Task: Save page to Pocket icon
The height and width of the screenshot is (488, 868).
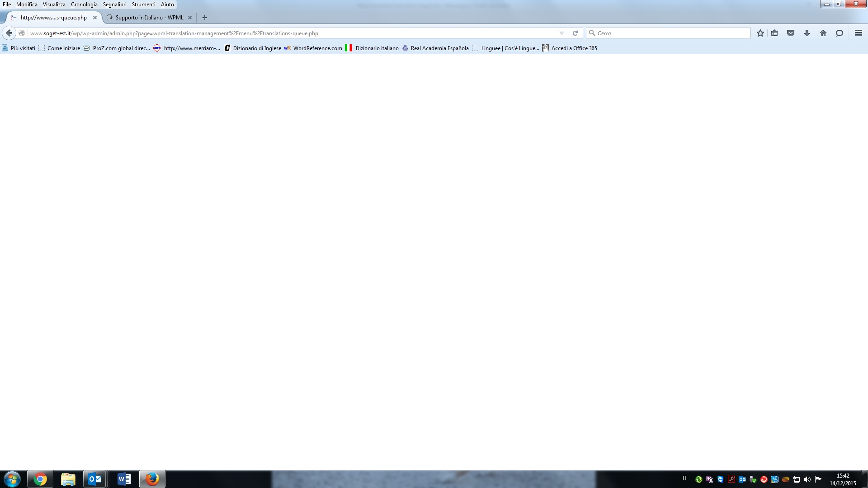Action: 791,33
